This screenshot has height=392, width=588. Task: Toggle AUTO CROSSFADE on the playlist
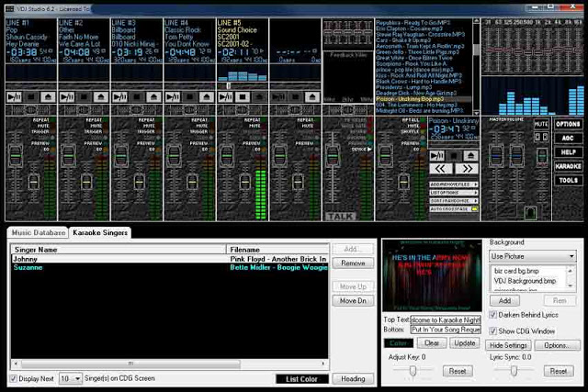coord(454,208)
